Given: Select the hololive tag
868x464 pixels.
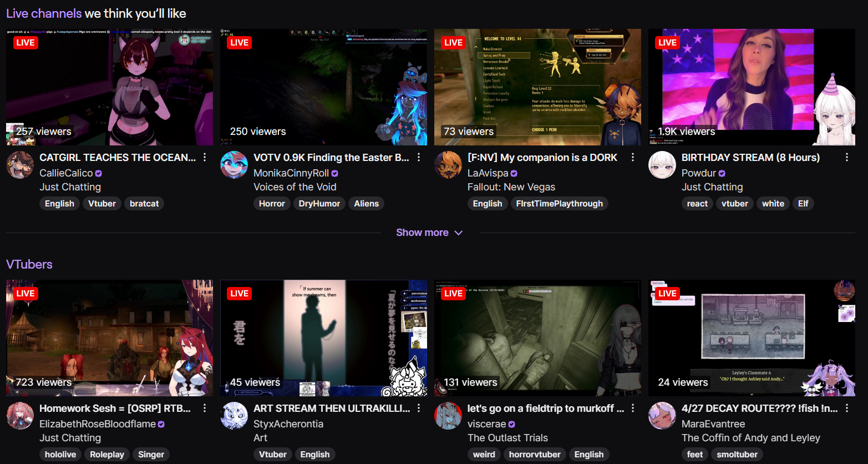Looking at the screenshot, I should [60, 455].
